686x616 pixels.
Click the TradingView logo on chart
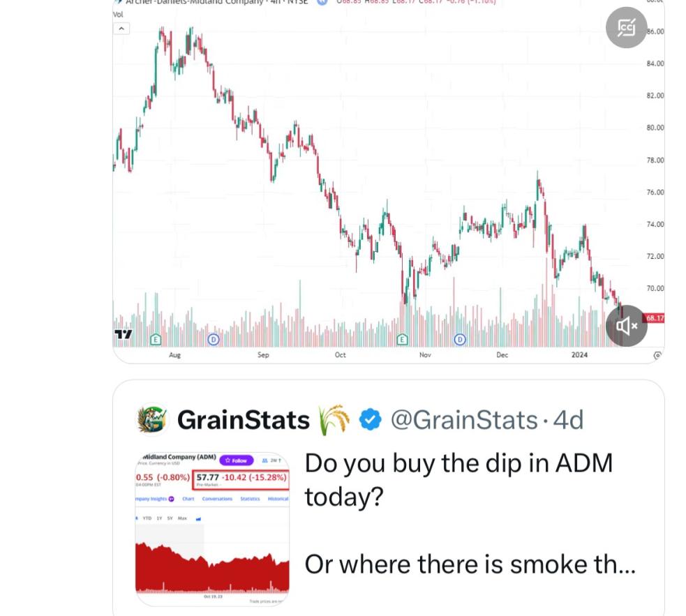pyautogui.click(x=124, y=336)
